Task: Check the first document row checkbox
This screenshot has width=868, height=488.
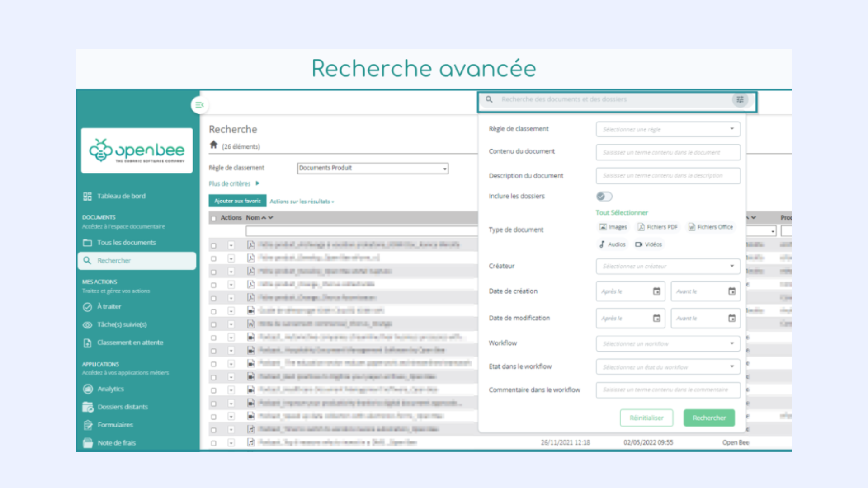Action: coord(213,246)
